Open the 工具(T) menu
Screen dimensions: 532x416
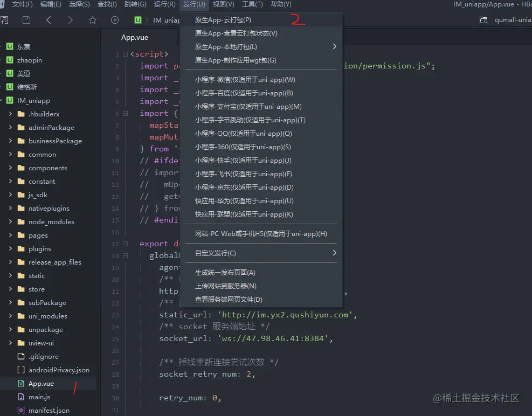click(252, 4)
